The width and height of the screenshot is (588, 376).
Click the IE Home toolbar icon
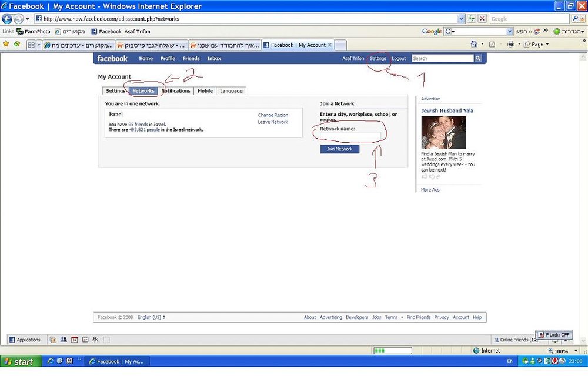[474, 44]
